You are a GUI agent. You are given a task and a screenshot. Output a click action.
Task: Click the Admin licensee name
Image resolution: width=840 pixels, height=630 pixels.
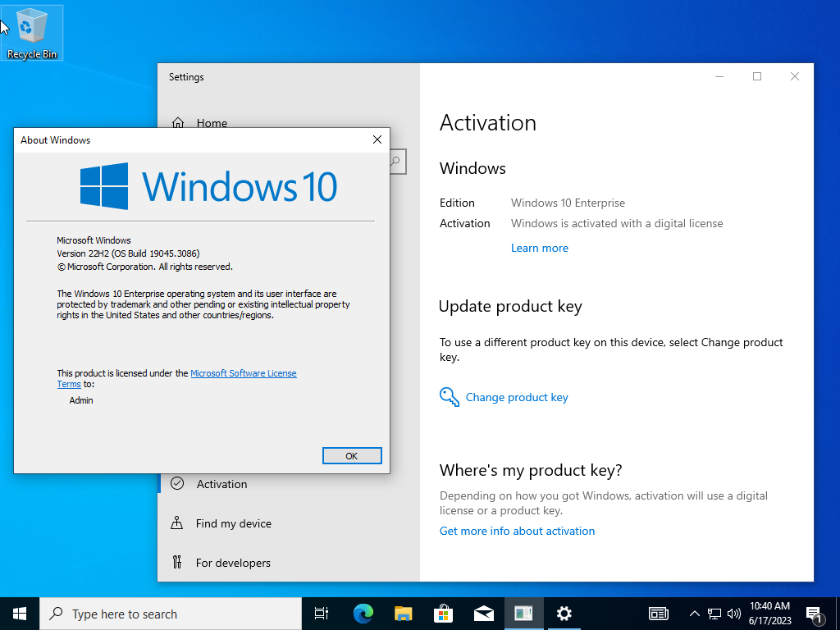click(x=81, y=400)
